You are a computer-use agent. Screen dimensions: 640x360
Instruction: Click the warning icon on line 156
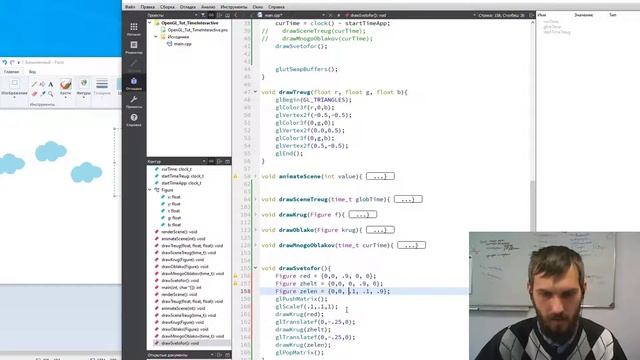236,276
